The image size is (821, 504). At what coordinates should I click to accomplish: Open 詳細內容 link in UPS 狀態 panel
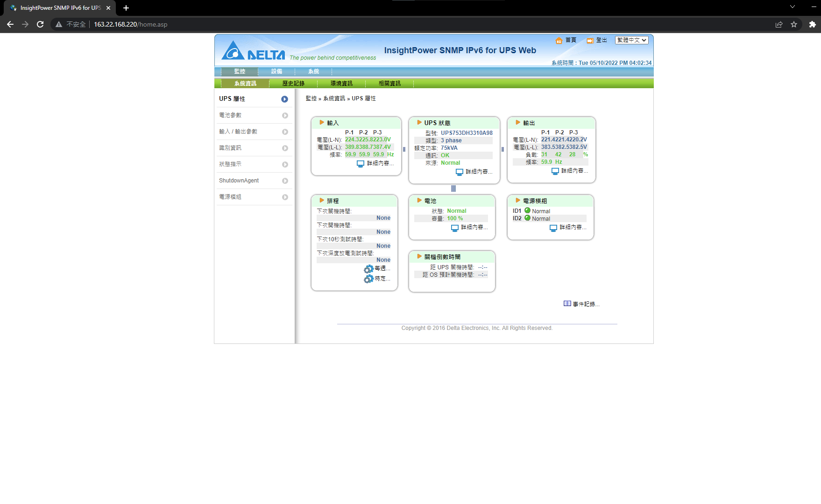pos(479,172)
